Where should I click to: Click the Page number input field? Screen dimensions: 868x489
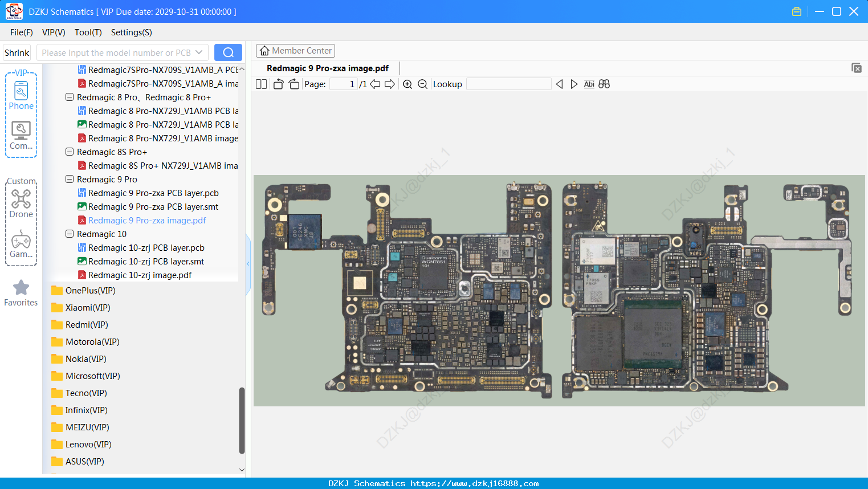[343, 84]
